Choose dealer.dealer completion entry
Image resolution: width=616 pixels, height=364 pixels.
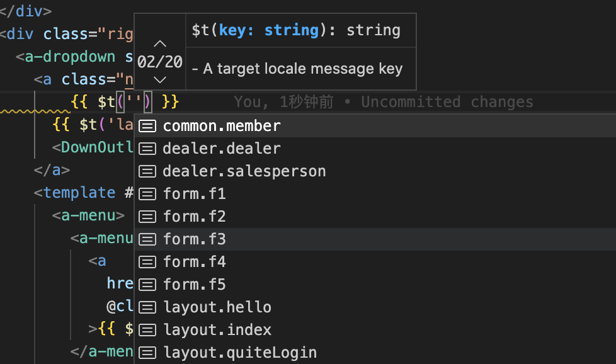click(375, 149)
